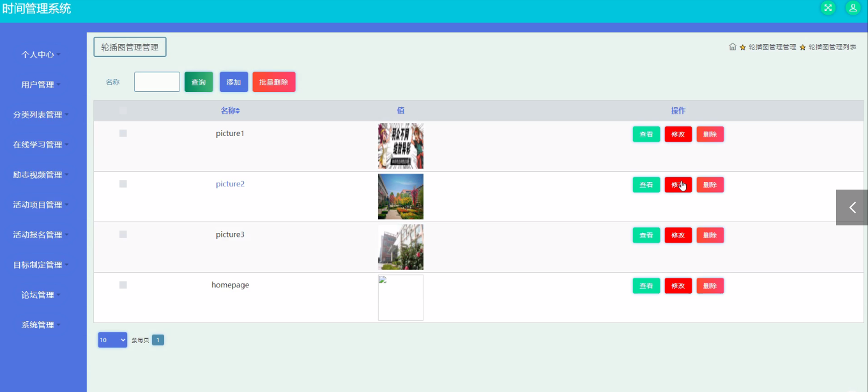Screen dimensions: 868x392
Task: Tick the checkbox for picture2
Action: click(123, 184)
